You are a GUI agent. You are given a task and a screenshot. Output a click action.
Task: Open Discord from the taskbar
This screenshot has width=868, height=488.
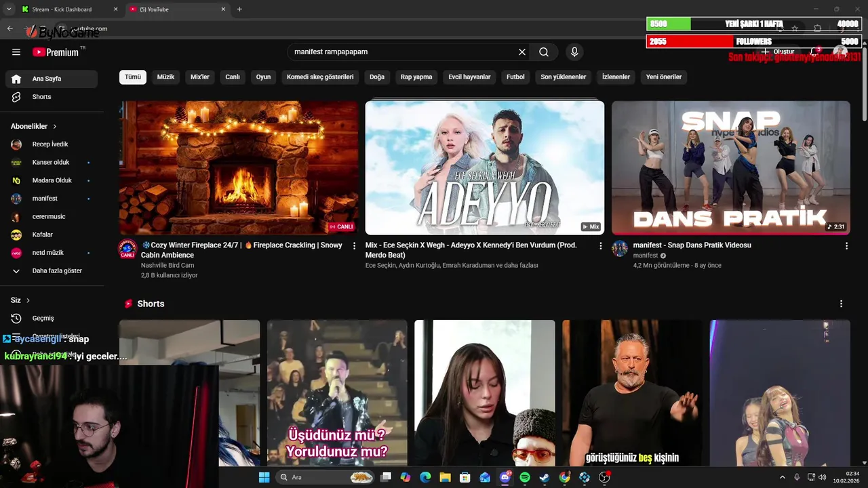pos(505,477)
